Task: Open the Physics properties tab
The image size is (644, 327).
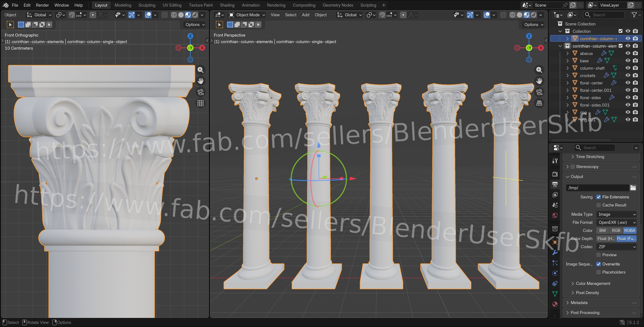Action: click(555, 273)
